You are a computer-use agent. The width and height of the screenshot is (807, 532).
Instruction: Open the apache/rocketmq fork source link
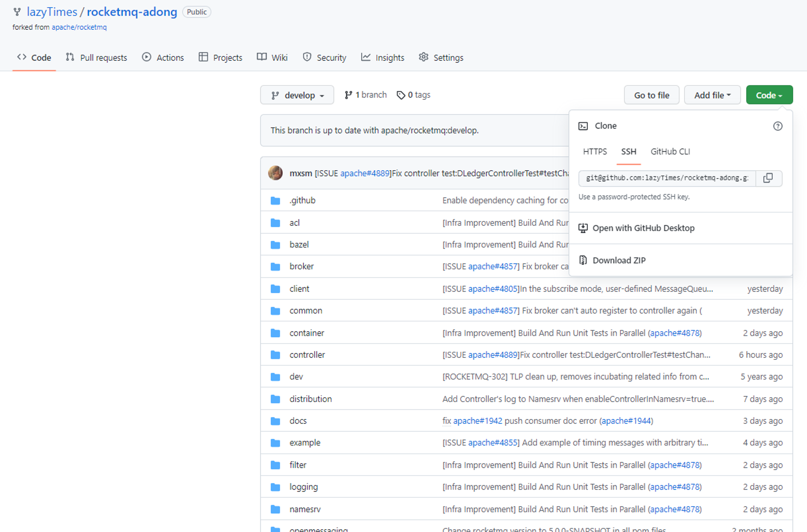[x=79, y=27]
